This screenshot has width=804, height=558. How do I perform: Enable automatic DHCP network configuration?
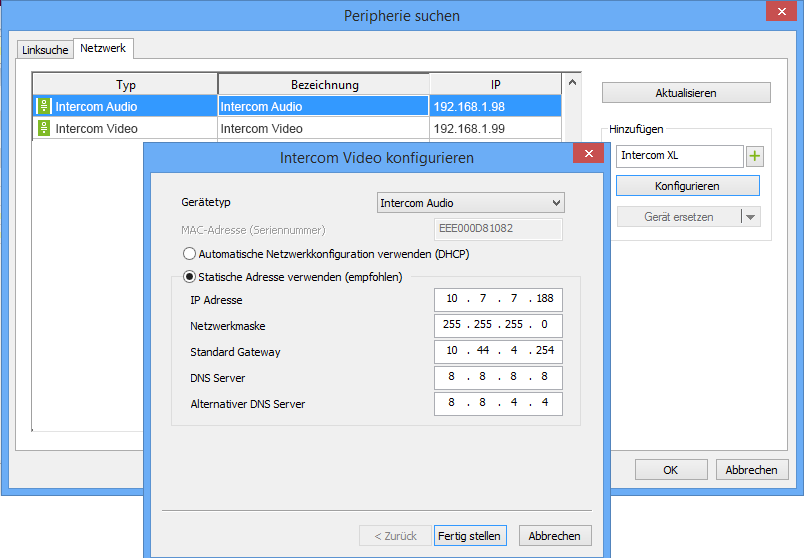(189, 254)
